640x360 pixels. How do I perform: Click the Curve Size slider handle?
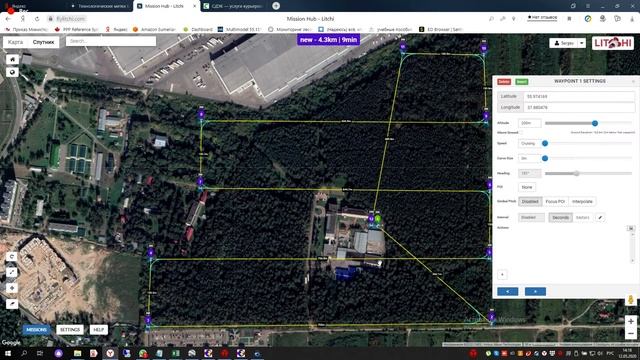545,158
